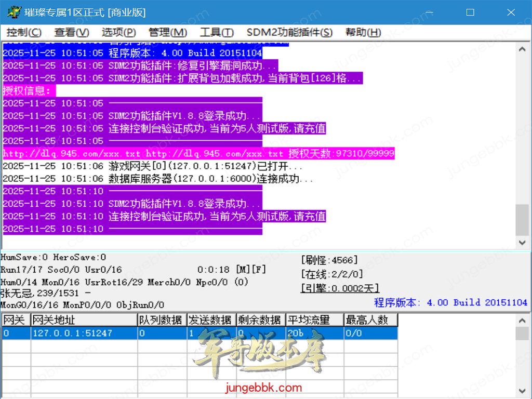Open the 工具(T) menu

[x=217, y=32]
